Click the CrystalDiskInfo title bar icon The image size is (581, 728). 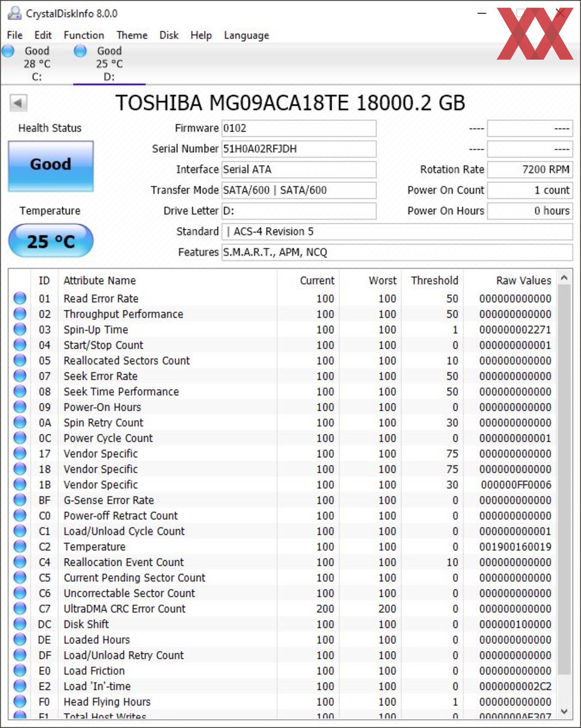click(15, 13)
